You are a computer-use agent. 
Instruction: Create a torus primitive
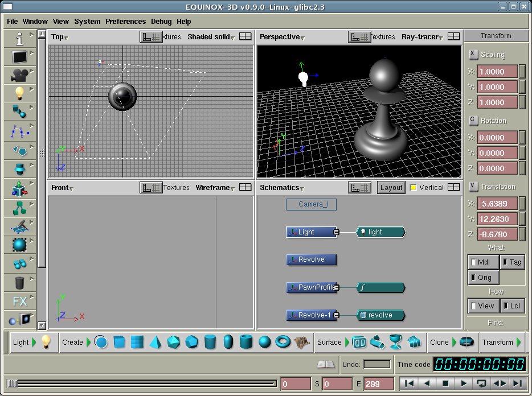tap(283, 342)
